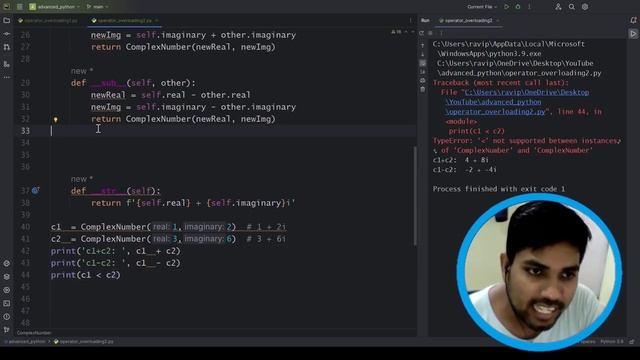Click the webcam overlay thumbnail
This screenshot has width=640, height=360.
click(539, 271)
